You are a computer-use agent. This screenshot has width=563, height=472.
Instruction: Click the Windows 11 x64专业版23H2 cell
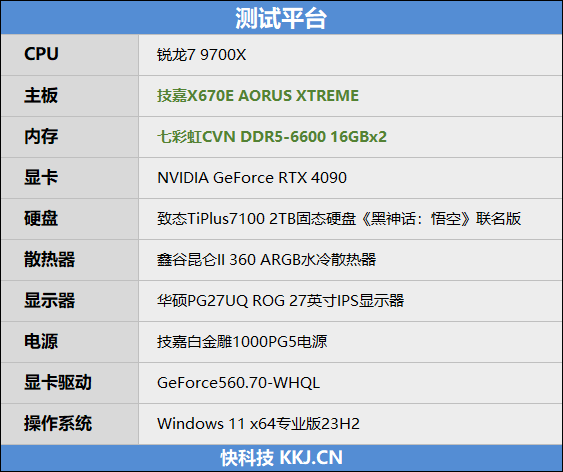pyautogui.click(x=258, y=424)
